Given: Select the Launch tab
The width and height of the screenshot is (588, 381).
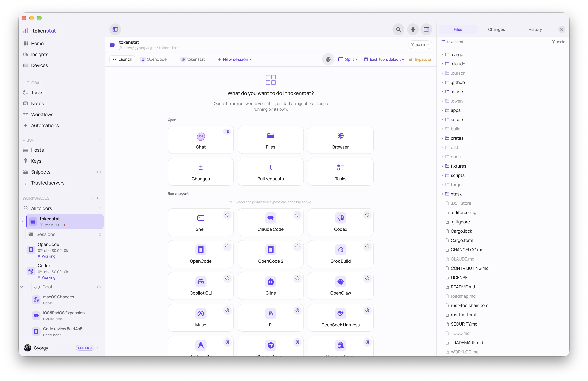Looking at the screenshot, I should click(122, 59).
